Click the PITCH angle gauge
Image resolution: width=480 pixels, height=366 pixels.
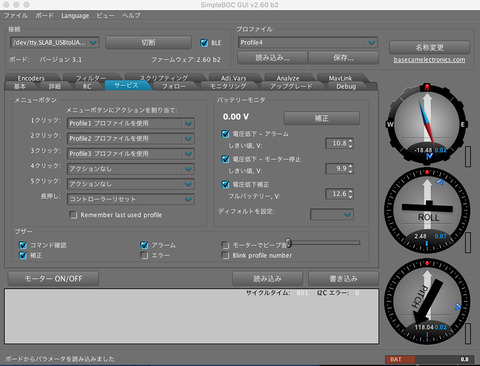pos(427,301)
